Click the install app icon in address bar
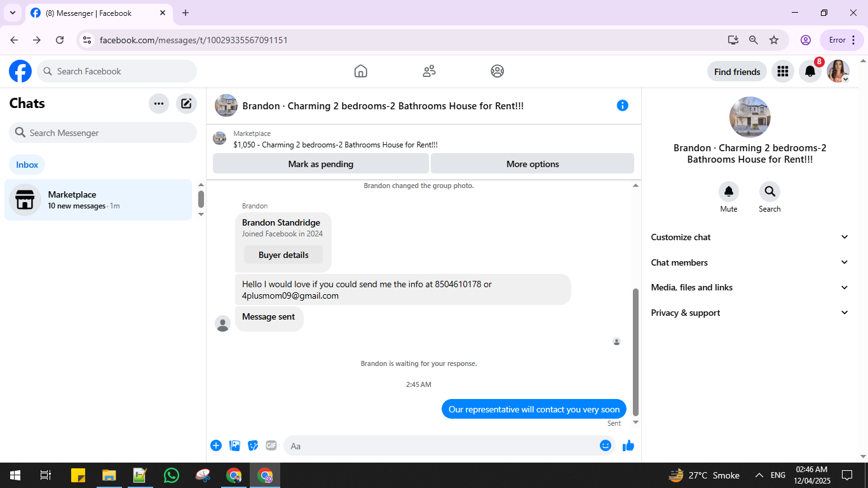 (x=733, y=40)
